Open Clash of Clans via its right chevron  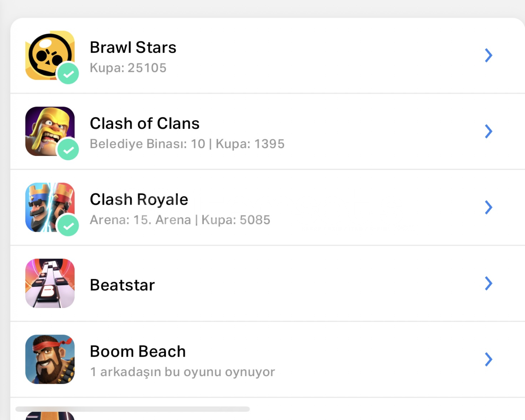(488, 131)
